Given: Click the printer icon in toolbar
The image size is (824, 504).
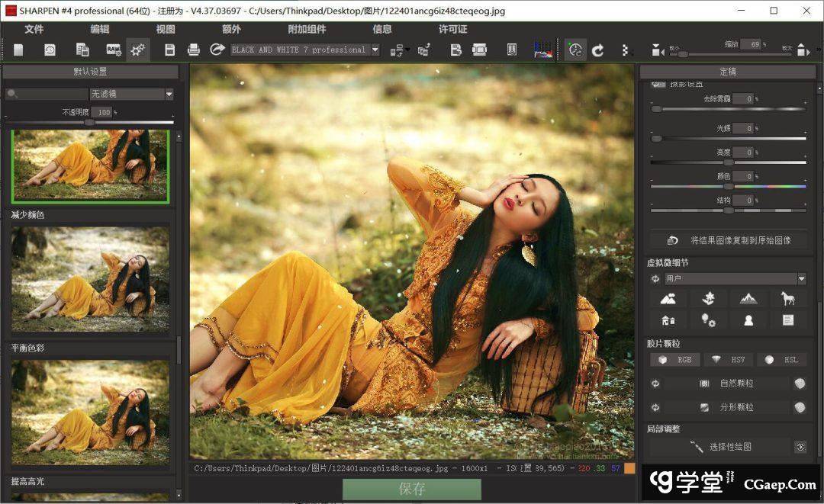Looking at the screenshot, I should point(194,50).
